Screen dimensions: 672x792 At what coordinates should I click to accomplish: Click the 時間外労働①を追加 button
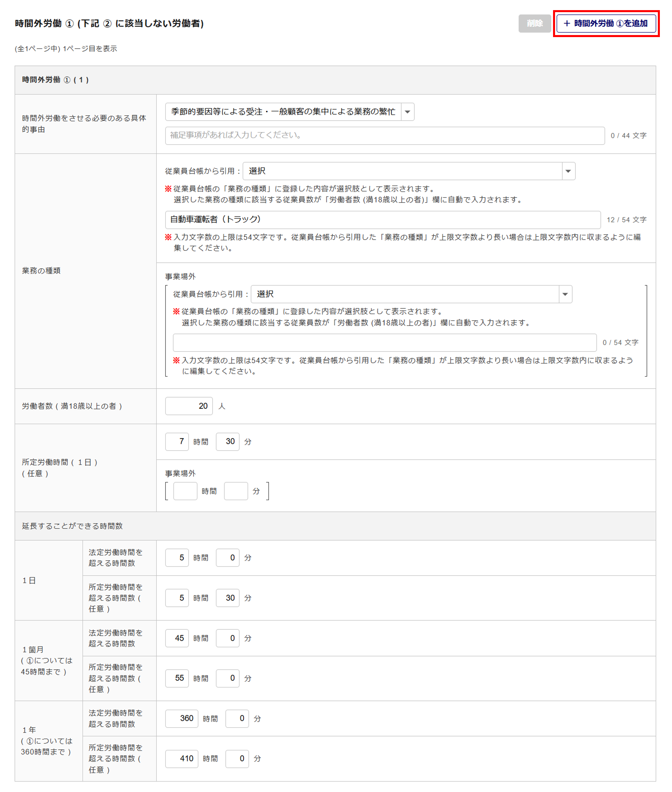click(606, 23)
